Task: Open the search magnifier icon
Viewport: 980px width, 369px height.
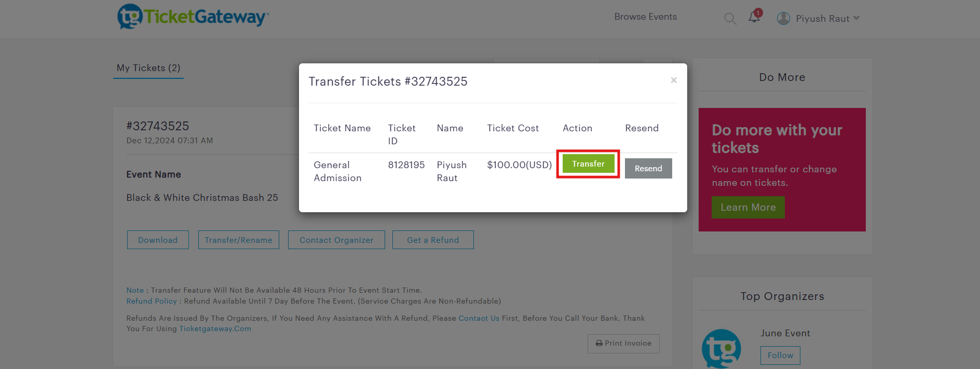Action: 730,19
